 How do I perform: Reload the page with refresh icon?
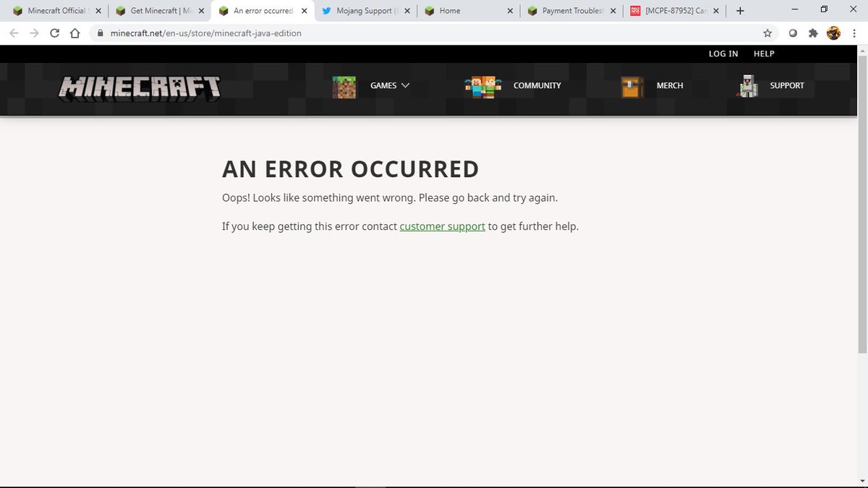54,33
